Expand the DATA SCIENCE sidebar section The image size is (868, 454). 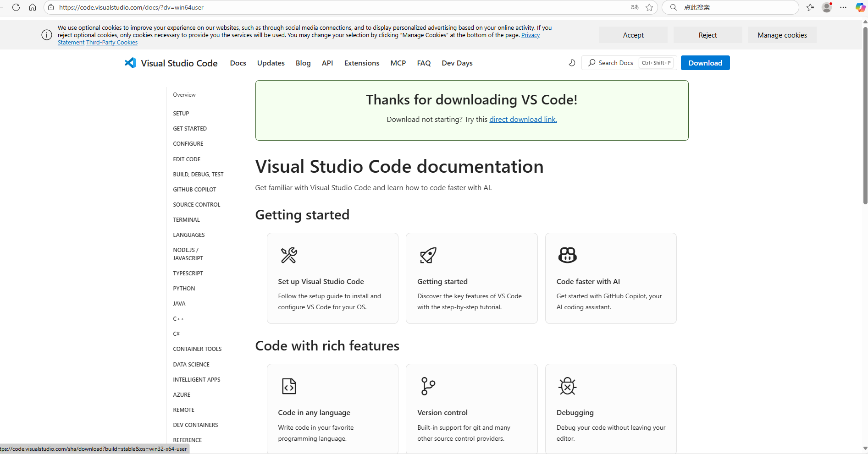click(191, 365)
